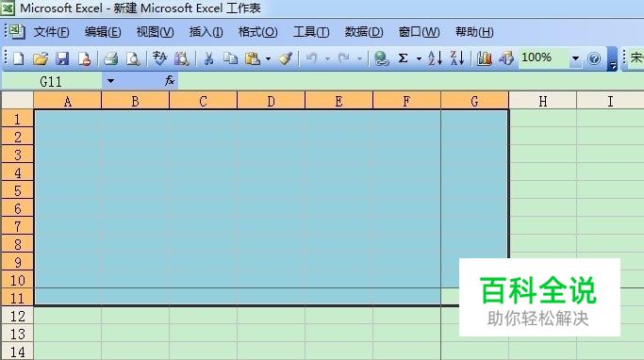Screen dimensions: 644x360
Task: Click the Research binoculars icon
Action: tap(182, 58)
